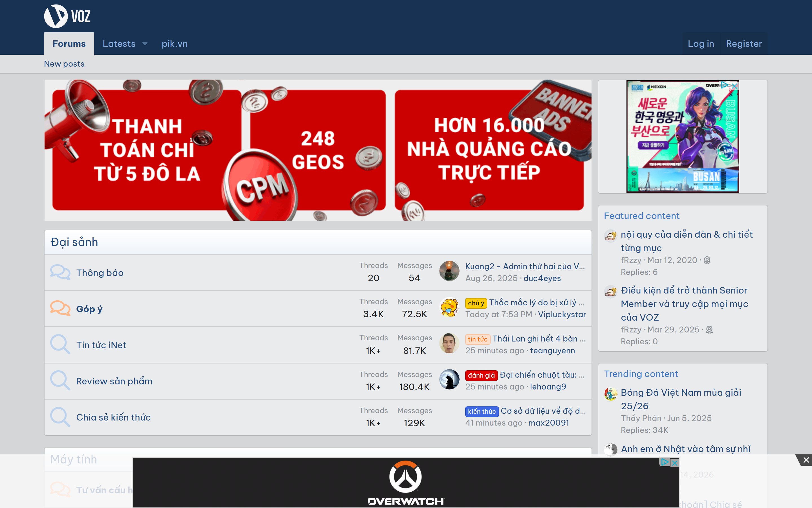This screenshot has width=812, height=508.
Task: Open the Review sản phẩm forum
Action: 114,381
